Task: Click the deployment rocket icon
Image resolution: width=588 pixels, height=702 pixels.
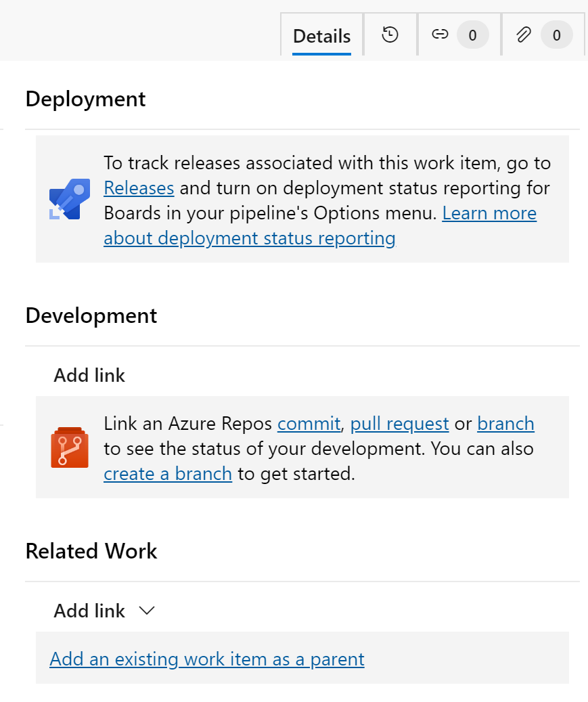Action: click(70, 200)
